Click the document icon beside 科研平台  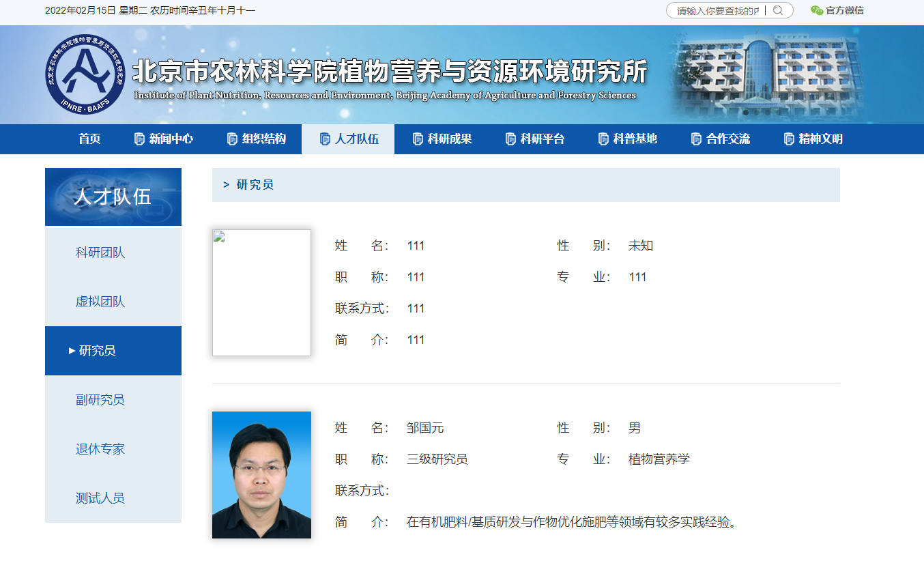[x=511, y=139]
